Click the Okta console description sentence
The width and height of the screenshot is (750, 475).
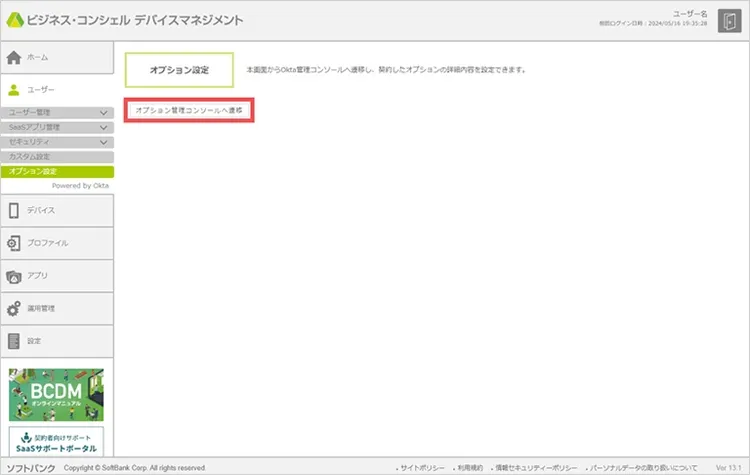pos(386,70)
